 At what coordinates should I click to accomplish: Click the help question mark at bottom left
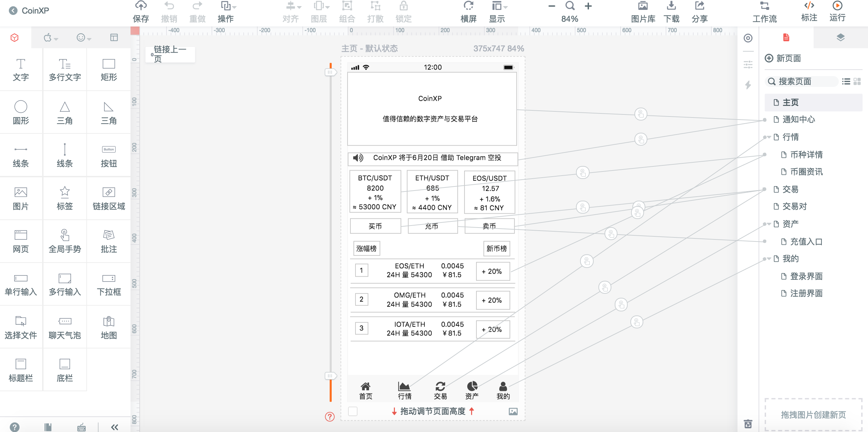click(x=15, y=427)
